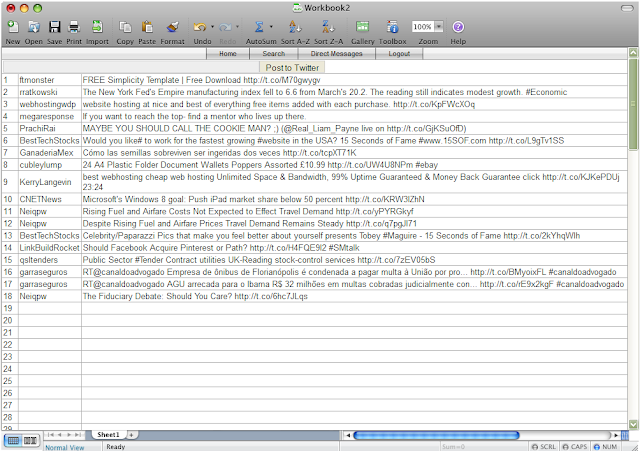Switch to Normal View icon in bottom bar
Screen dimensions: 640x451
click(13, 441)
